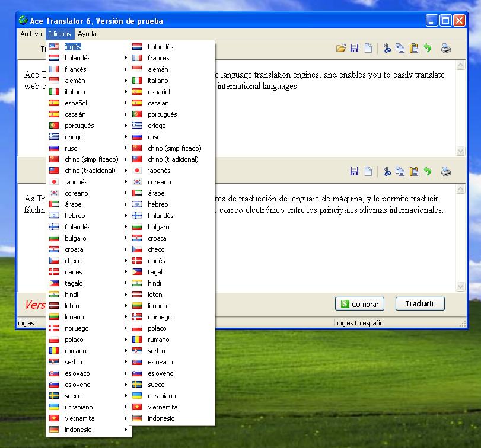Save translation using lower floppy icon
The width and height of the screenshot is (481, 448).
coord(354,171)
